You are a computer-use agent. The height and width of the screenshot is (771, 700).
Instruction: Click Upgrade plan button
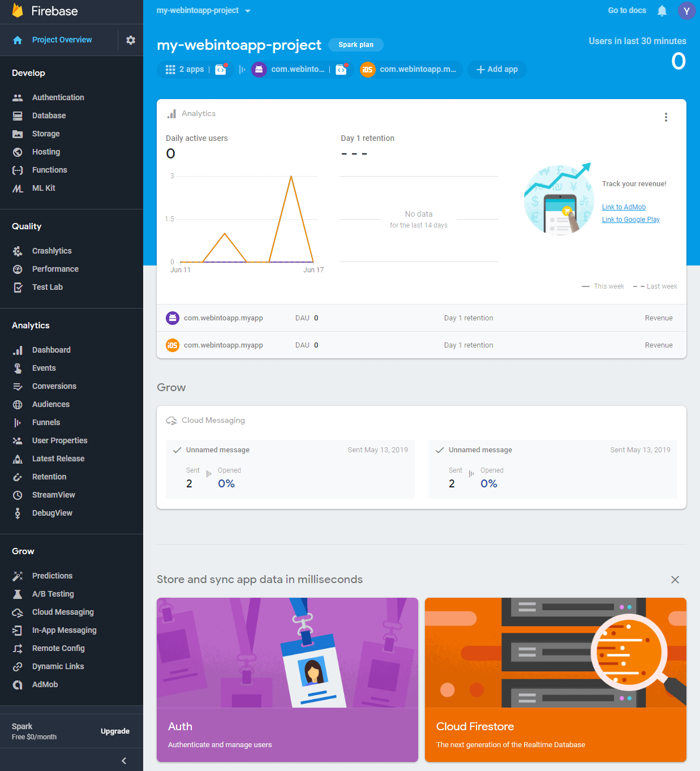point(115,731)
